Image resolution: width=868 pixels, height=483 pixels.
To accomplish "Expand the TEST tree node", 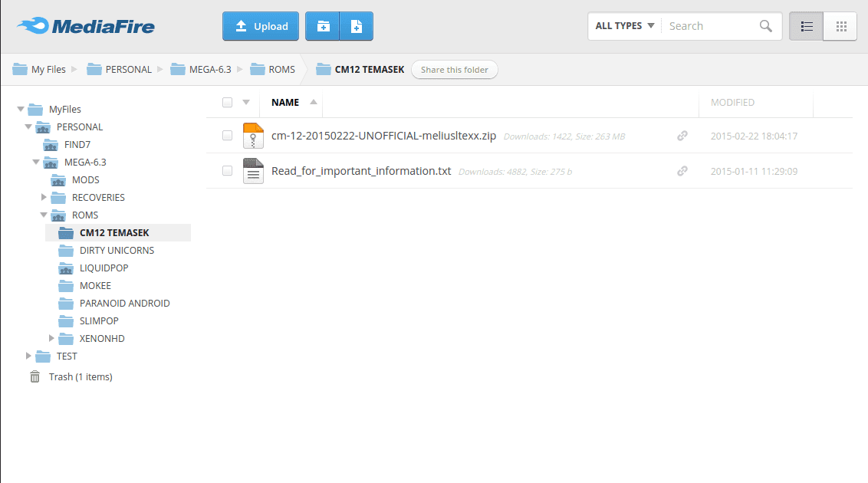I will [x=28, y=356].
